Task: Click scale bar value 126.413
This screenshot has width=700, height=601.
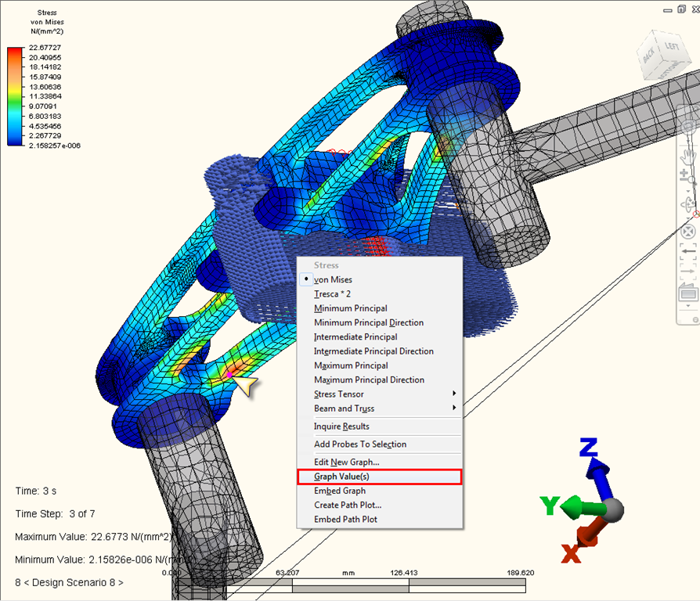Action: (x=403, y=573)
